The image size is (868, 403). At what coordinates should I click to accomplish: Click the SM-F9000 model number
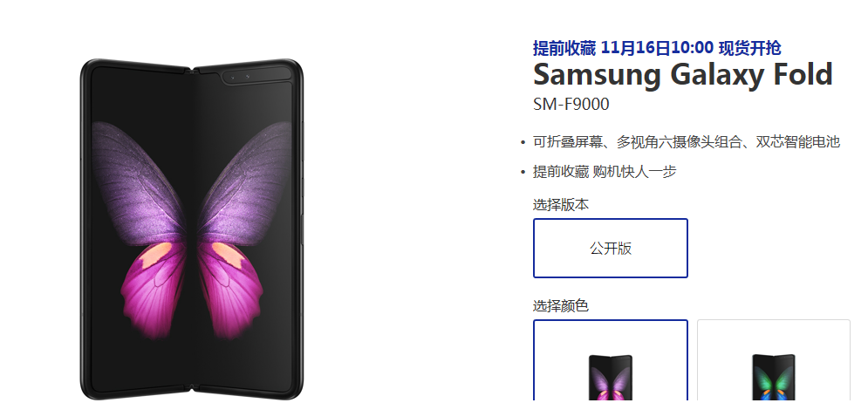[571, 104]
